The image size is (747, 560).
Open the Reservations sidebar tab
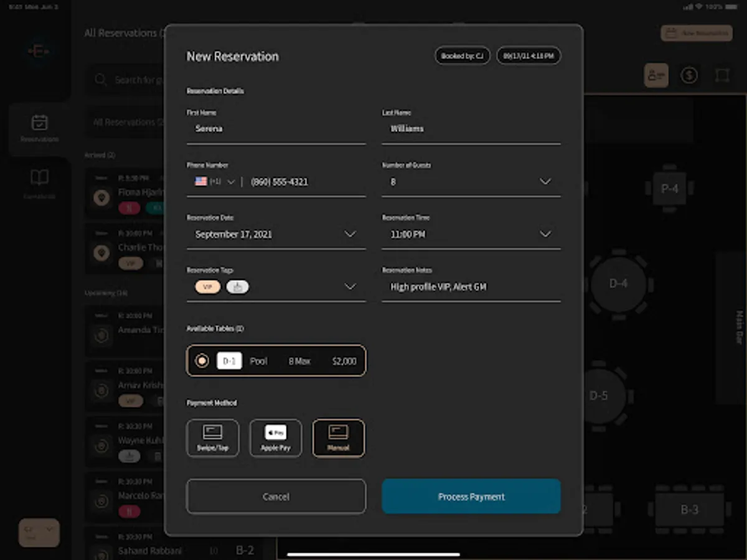(x=39, y=129)
